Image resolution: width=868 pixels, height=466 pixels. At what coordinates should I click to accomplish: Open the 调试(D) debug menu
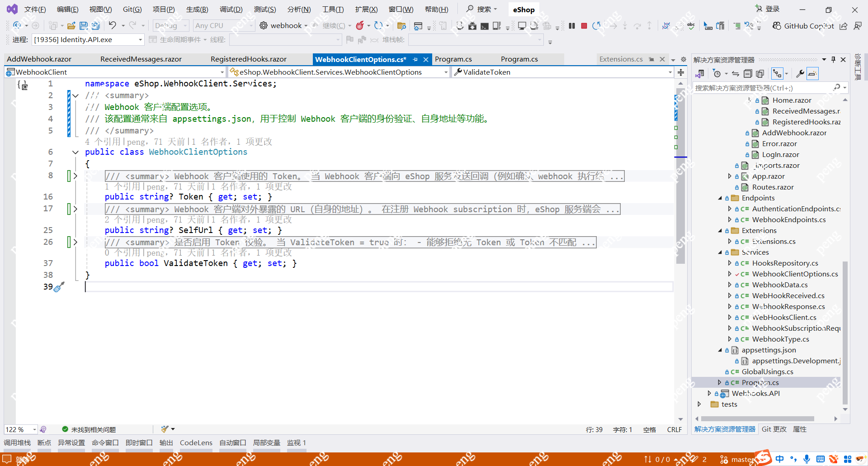pos(231,10)
